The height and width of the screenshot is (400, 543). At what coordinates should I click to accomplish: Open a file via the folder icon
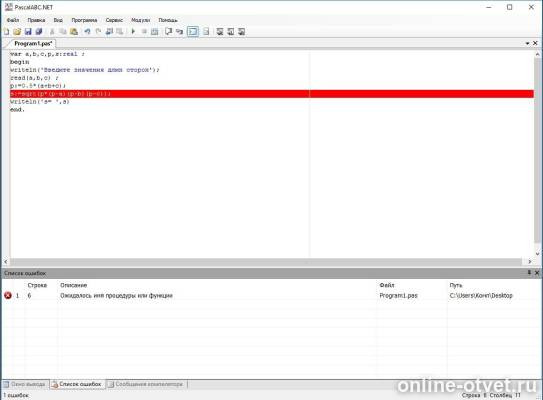tap(17, 32)
